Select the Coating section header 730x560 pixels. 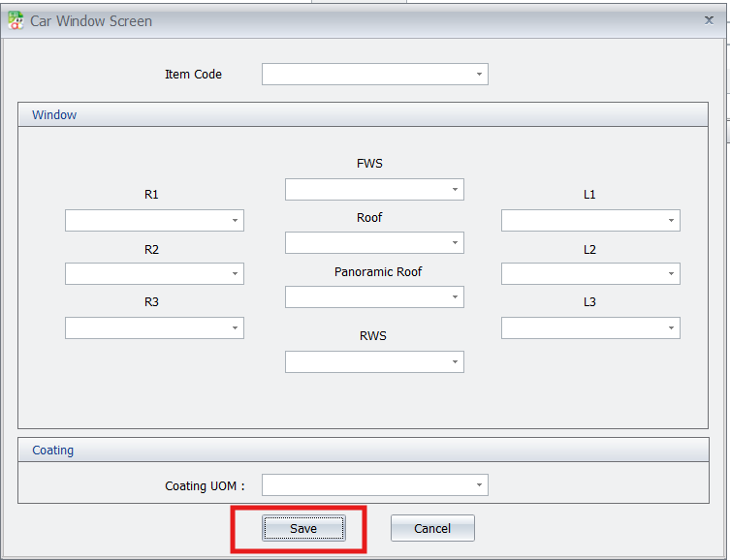point(53,450)
